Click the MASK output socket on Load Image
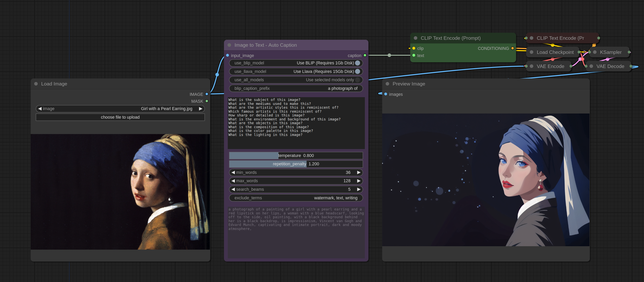Screen dimensions: 644x282 pos(207,101)
